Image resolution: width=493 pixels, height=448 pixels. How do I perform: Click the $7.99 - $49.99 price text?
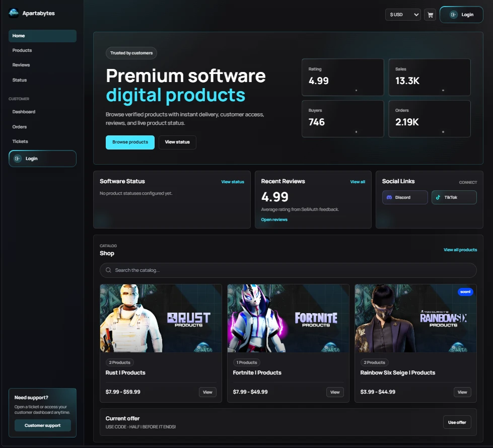250,392
